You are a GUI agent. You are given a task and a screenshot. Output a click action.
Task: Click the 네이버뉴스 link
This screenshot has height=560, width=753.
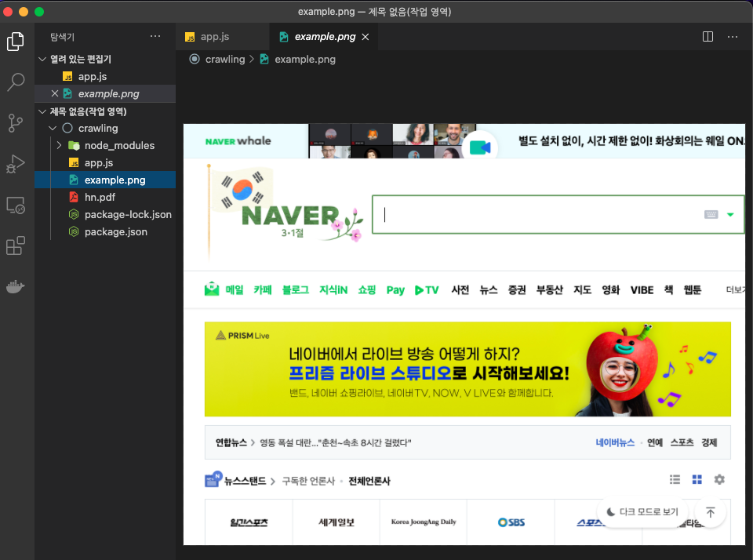[615, 442]
